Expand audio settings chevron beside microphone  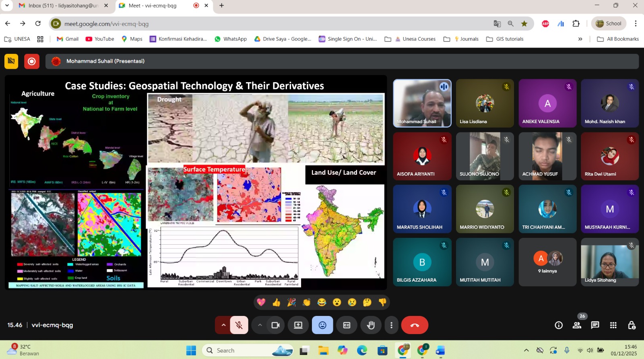(x=223, y=325)
